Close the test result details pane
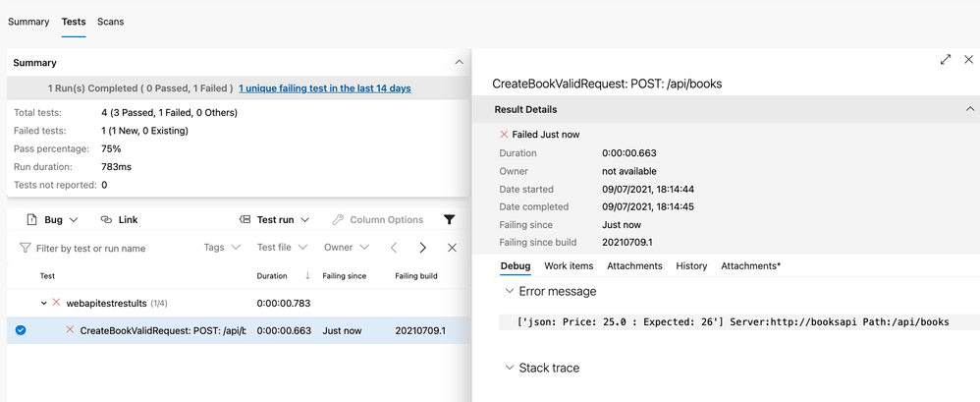The height and width of the screenshot is (402, 980). tap(968, 60)
